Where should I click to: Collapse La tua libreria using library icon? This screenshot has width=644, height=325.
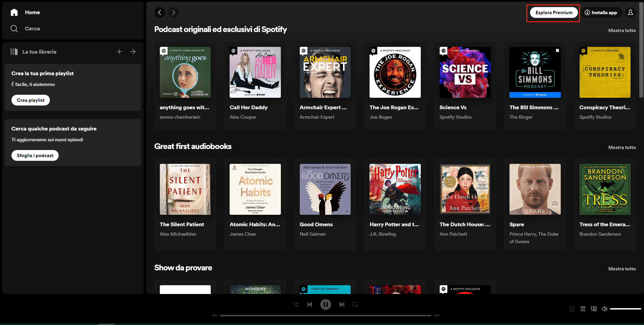coord(14,52)
